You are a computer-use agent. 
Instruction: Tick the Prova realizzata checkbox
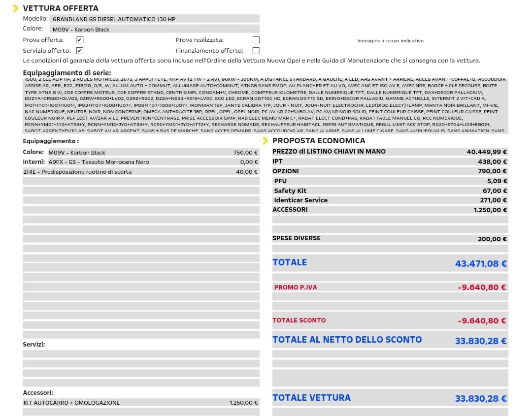coord(256,40)
